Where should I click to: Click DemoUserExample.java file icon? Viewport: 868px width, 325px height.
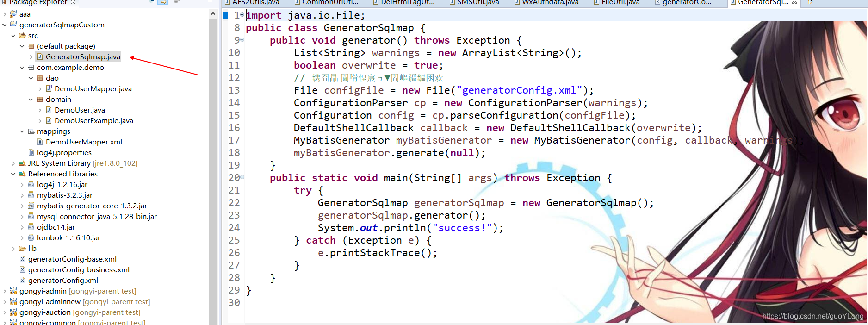point(49,120)
